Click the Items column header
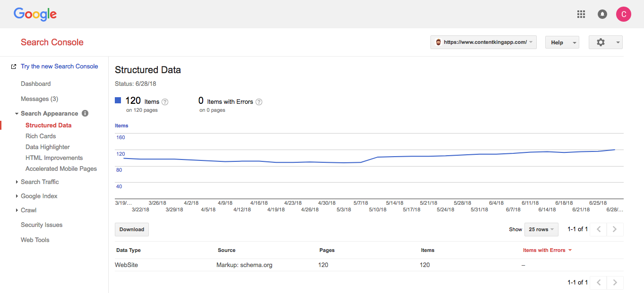644x293 pixels. [x=428, y=250]
